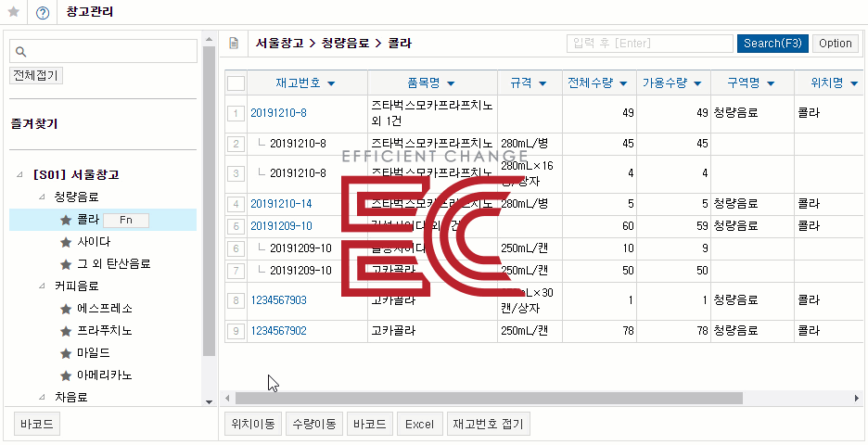Select 에스프레소 in the tree
This screenshot has width=868, height=445.
(x=105, y=309)
